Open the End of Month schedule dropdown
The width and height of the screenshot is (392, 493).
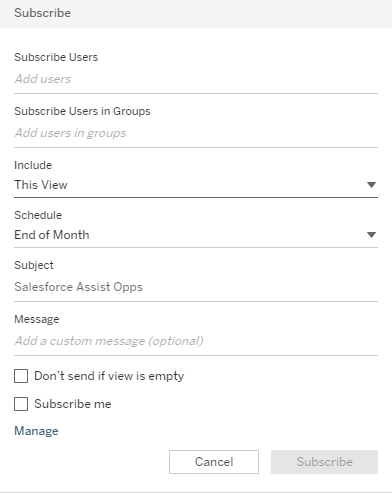click(196, 235)
